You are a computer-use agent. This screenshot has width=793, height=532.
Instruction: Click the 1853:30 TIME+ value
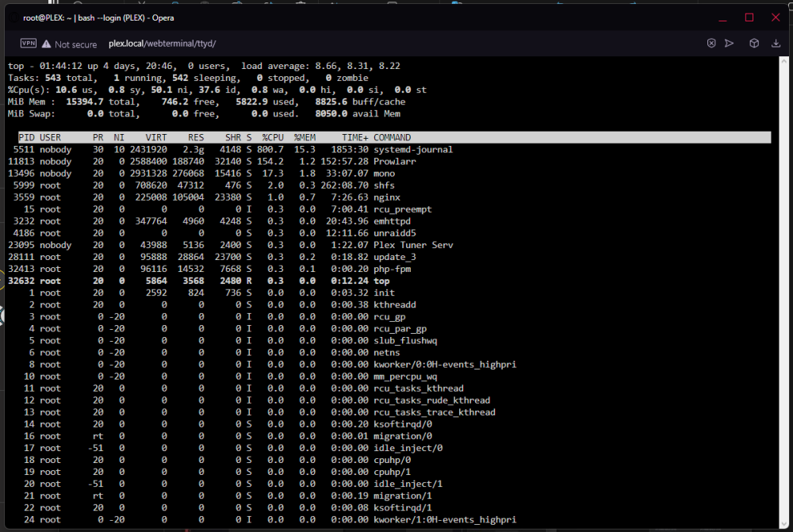click(x=350, y=150)
